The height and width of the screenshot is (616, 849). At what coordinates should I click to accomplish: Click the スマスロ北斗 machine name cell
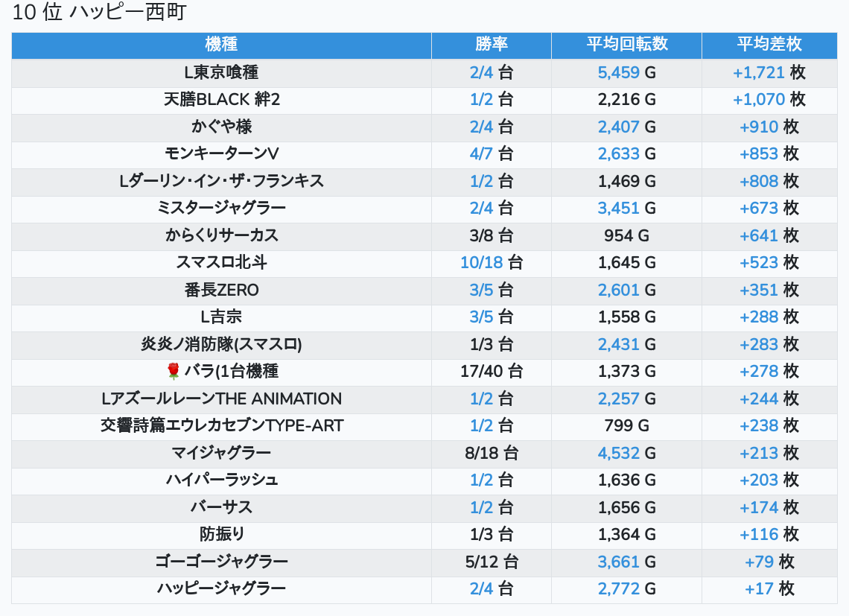[221, 262]
